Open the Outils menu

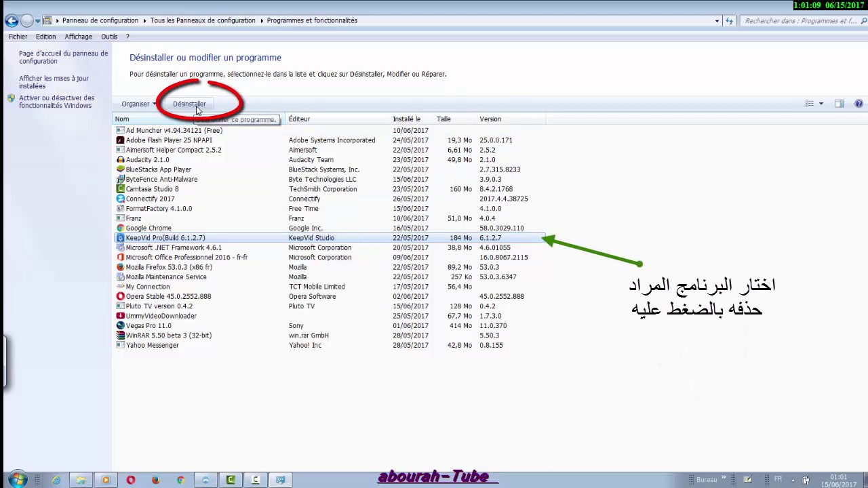[109, 37]
